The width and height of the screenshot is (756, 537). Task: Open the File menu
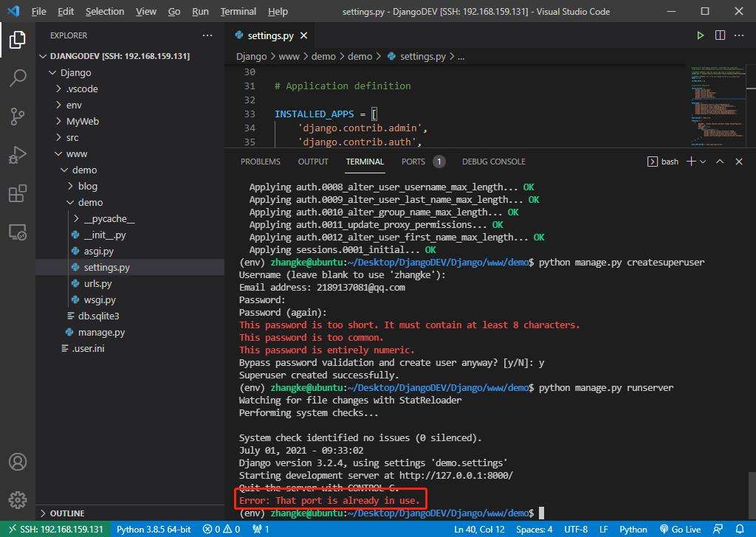[x=38, y=11]
